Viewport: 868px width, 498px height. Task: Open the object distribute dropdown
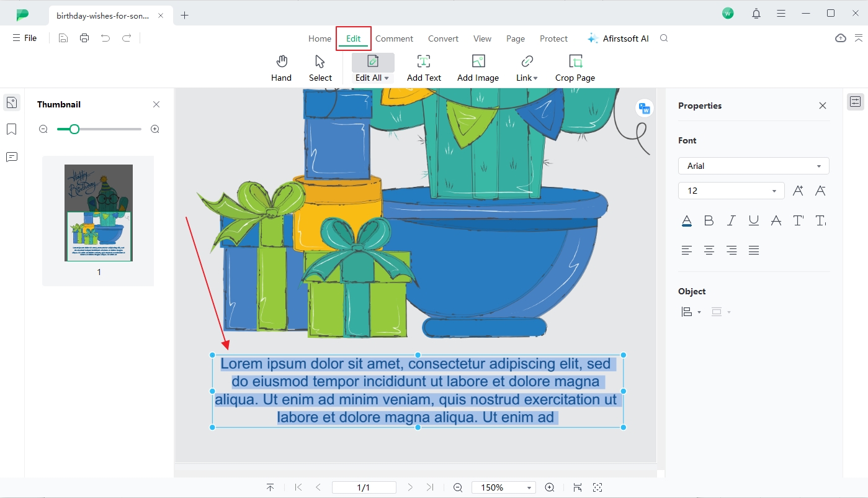pos(721,312)
